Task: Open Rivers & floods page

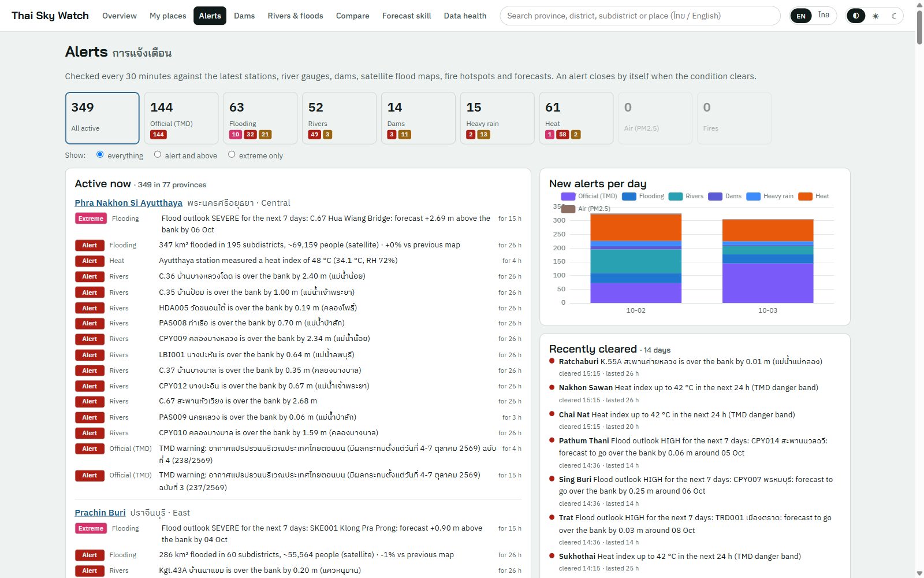Action: click(x=295, y=16)
